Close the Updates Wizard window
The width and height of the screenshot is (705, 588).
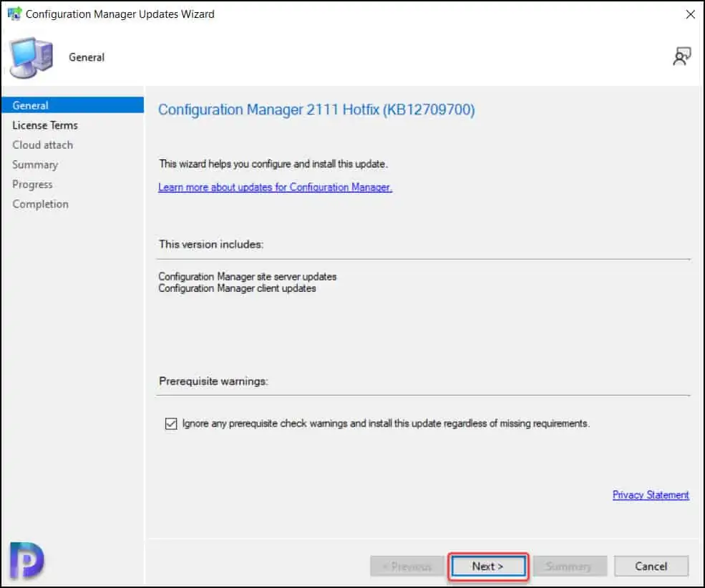click(x=690, y=14)
